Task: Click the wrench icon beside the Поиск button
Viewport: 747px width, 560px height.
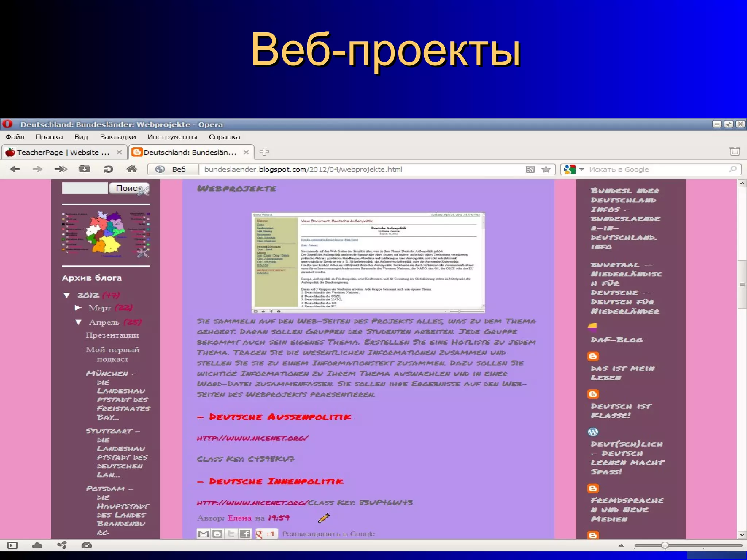Action: (x=143, y=190)
